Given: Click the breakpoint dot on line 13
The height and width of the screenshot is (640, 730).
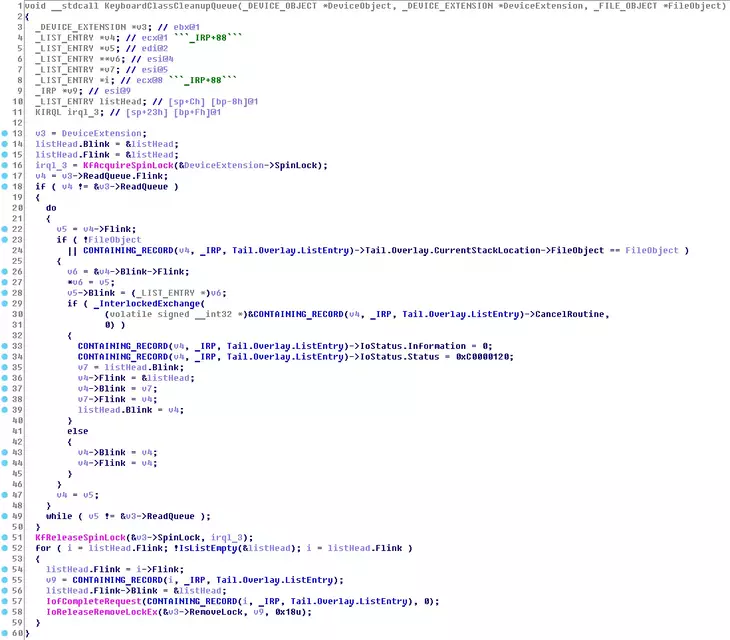Looking at the screenshot, I should click(x=5, y=133).
